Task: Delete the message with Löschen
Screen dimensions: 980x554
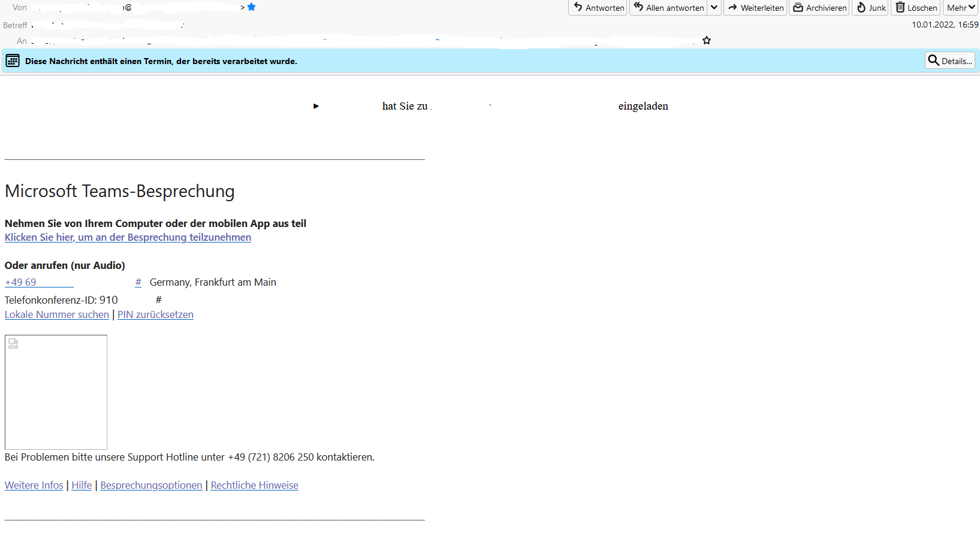Action: point(916,8)
